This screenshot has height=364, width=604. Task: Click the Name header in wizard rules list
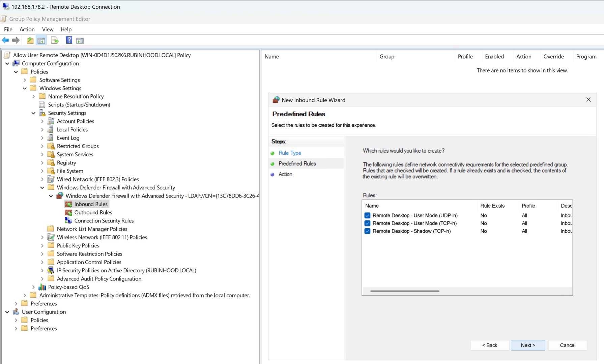(x=372, y=206)
